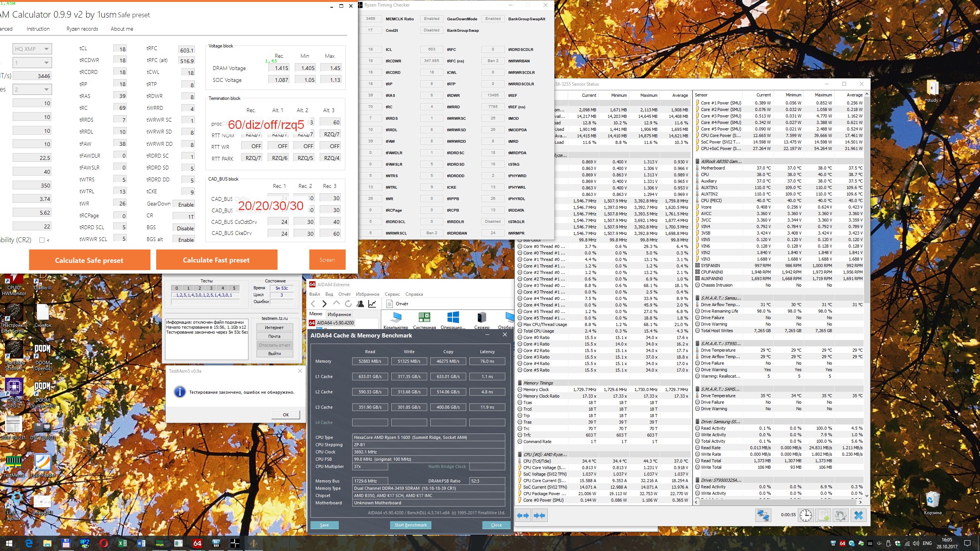
Task: Open AIDA64 graph chart toolbar icon
Action: click(x=372, y=304)
